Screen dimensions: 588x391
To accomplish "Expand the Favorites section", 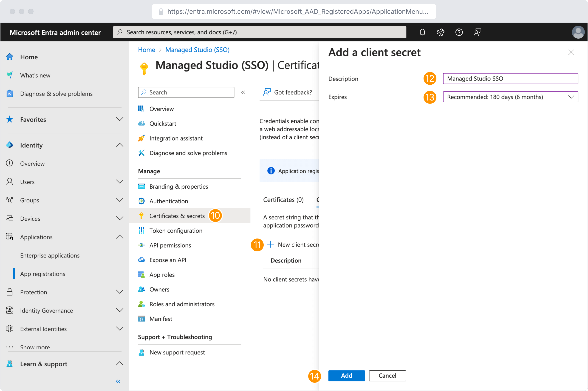I will (x=119, y=119).
